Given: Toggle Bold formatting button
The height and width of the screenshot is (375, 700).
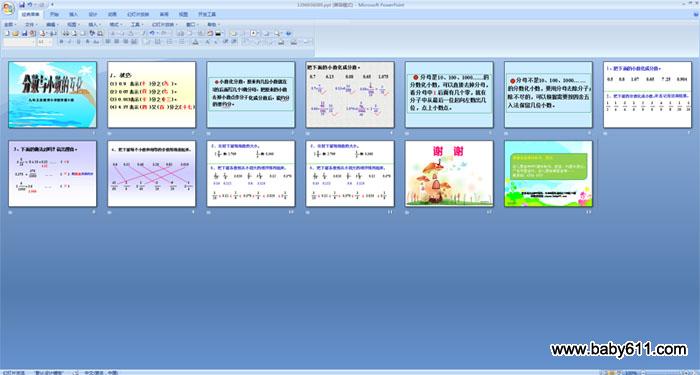Looking at the screenshot, I should coord(62,42).
